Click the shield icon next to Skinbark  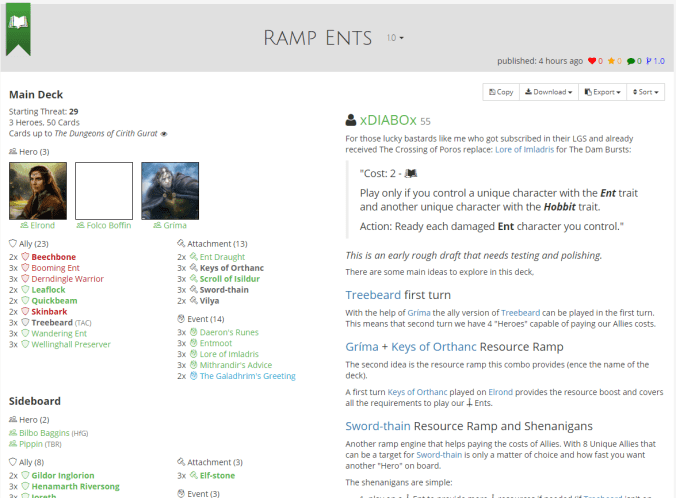(x=25, y=311)
